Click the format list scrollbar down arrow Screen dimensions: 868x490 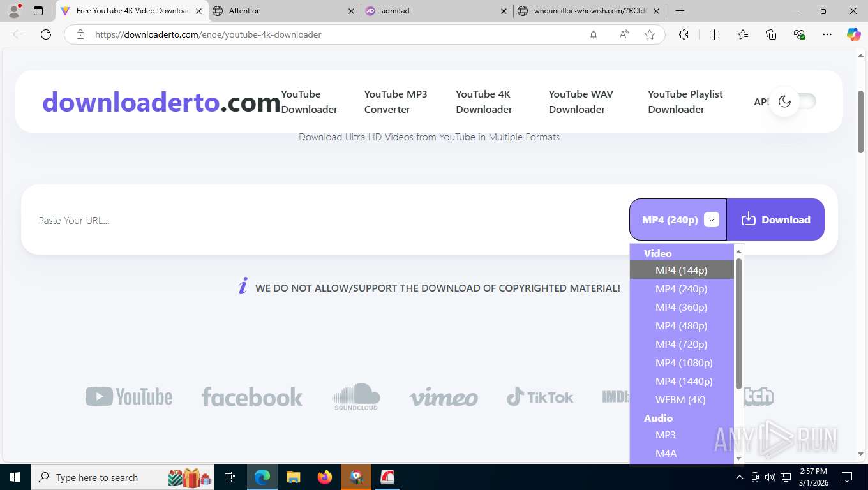[739, 458]
